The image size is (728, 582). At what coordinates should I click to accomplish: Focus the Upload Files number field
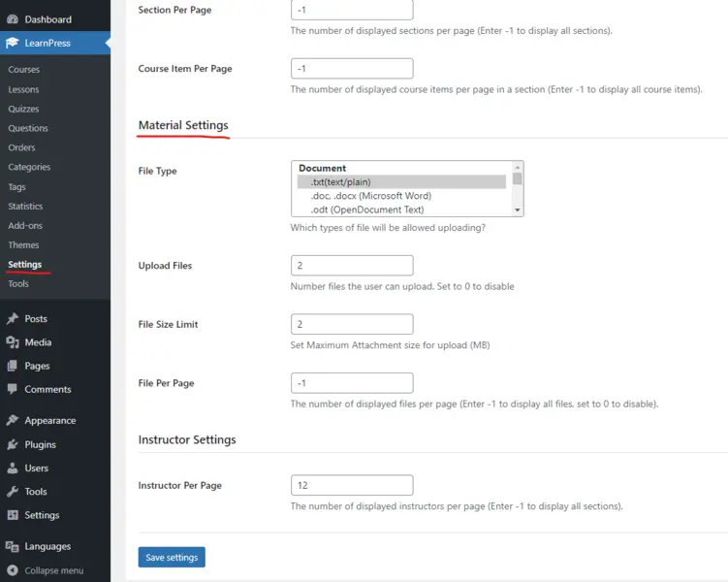[352, 265]
